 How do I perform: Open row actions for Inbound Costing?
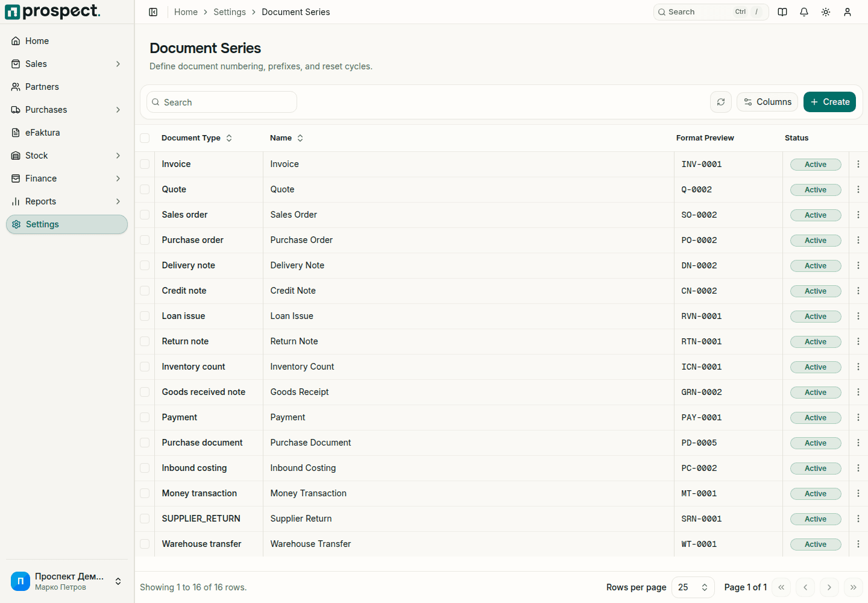[x=858, y=468]
